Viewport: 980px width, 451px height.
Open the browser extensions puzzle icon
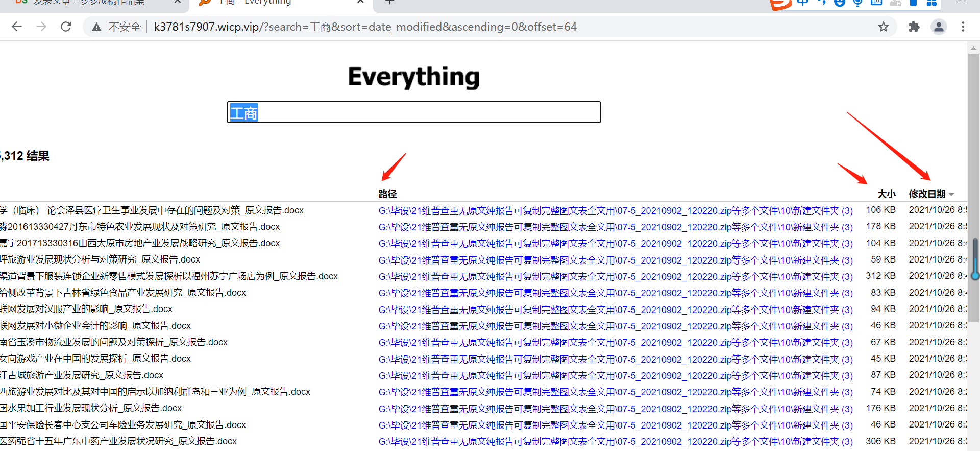914,27
